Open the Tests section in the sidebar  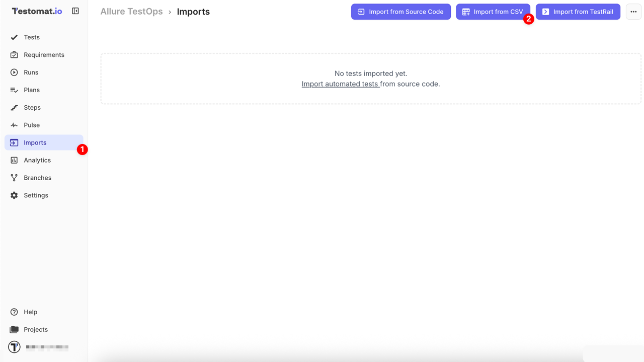click(x=32, y=37)
